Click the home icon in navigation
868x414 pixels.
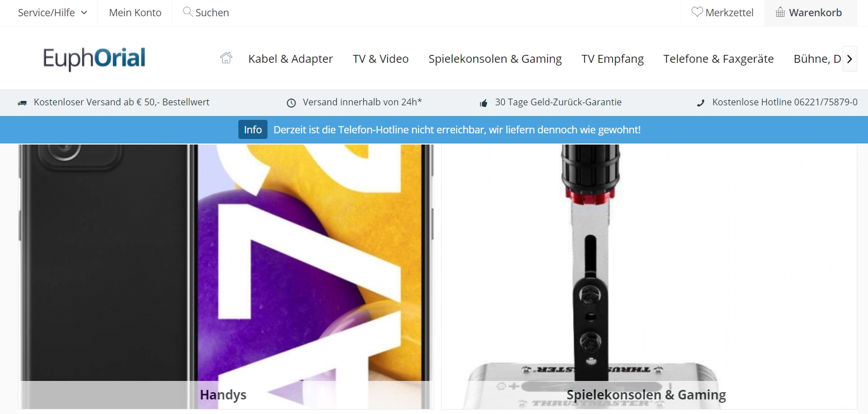226,58
